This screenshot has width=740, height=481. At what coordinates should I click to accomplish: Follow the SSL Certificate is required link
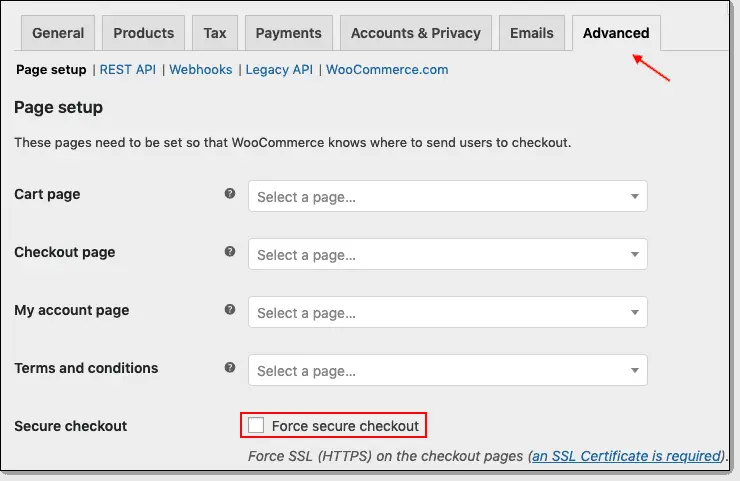point(626,456)
